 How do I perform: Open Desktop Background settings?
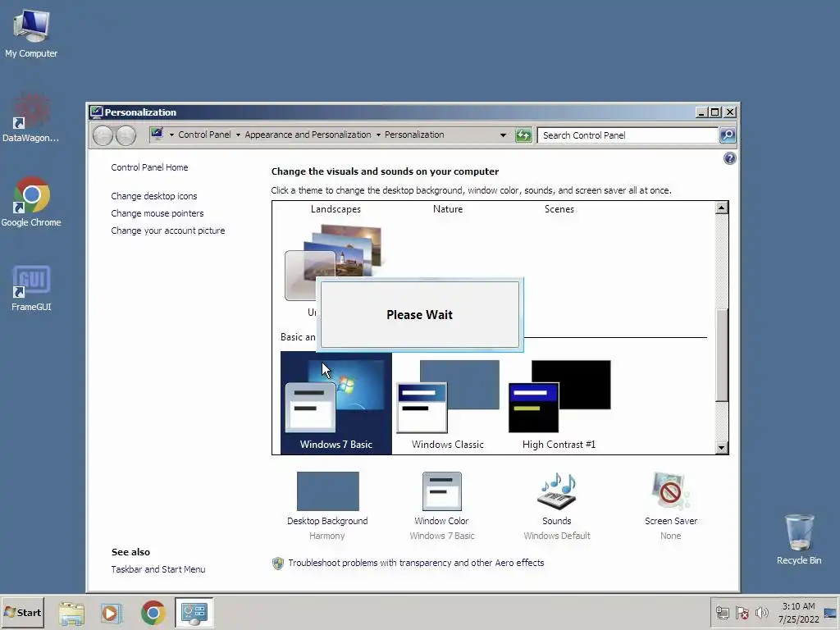tap(327, 505)
